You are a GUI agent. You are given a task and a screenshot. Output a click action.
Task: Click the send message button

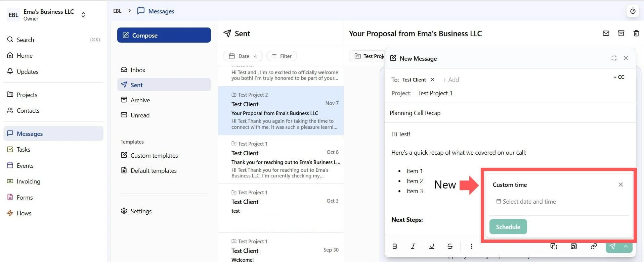612,247
